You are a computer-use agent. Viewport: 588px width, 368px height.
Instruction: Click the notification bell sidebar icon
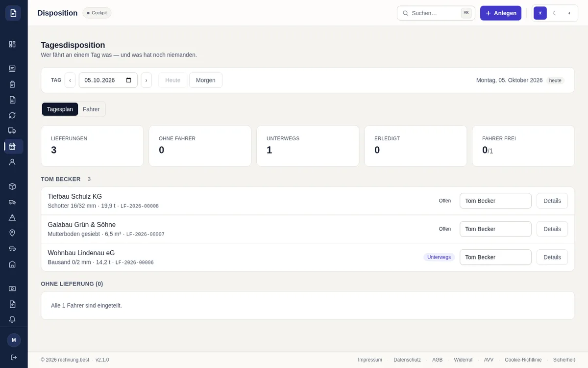pyautogui.click(x=12, y=319)
